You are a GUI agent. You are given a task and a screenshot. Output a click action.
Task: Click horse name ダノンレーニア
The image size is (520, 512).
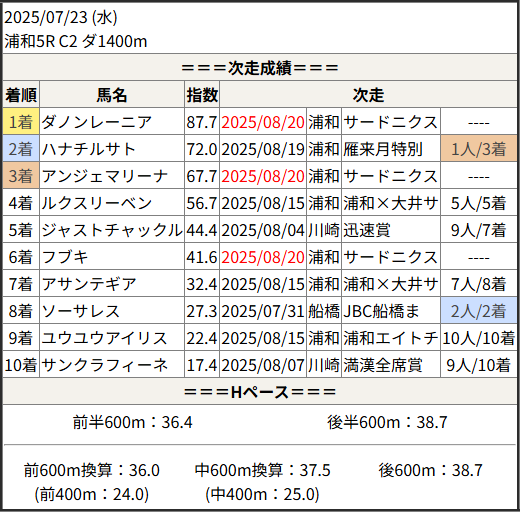pos(97,122)
